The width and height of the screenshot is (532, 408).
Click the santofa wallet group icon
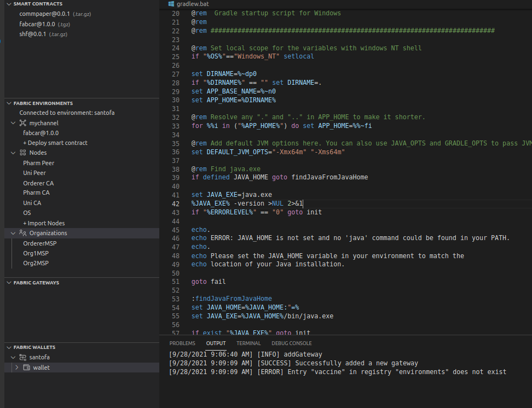pyautogui.click(x=23, y=357)
